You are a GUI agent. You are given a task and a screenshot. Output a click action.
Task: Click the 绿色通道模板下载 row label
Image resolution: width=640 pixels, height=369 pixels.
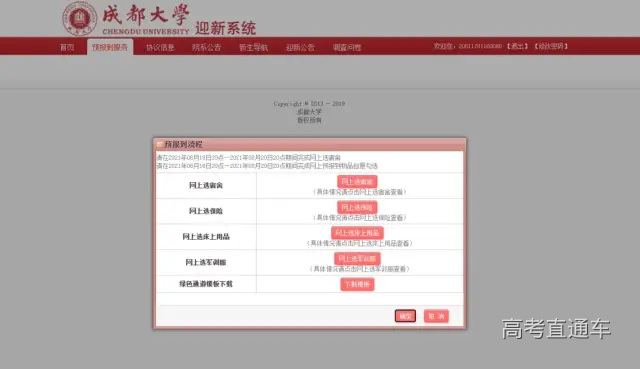[206, 284]
